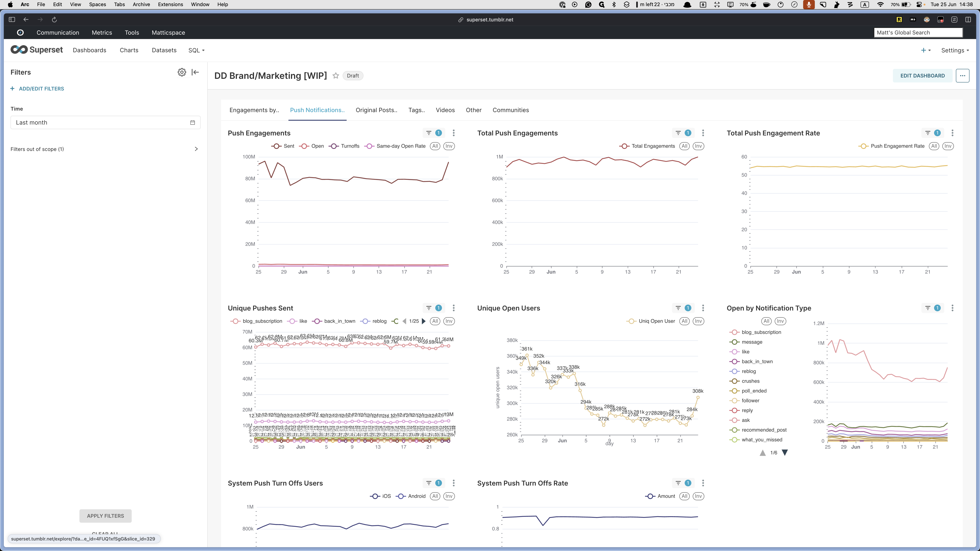The width and height of the screenshot is (980, 551).
Task: Show applied filters on Total Push Engagement Rate
Action: coord(933,133)
